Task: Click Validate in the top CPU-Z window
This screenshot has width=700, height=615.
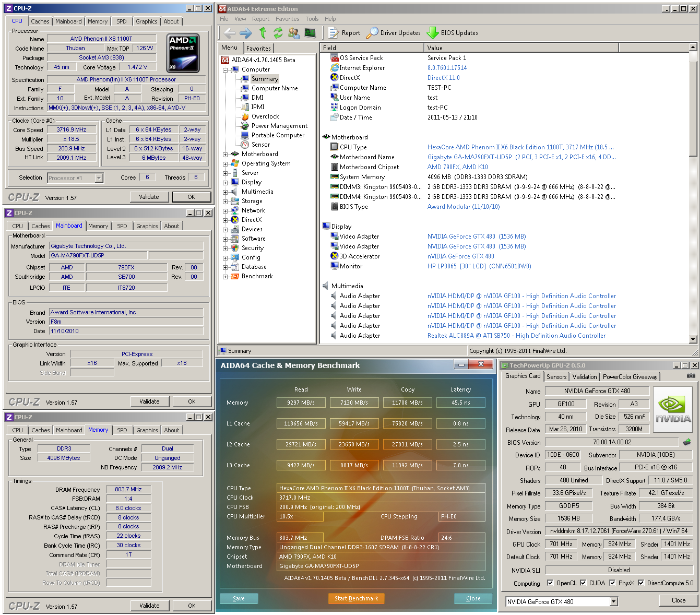Action: click(x=149, y=197)
